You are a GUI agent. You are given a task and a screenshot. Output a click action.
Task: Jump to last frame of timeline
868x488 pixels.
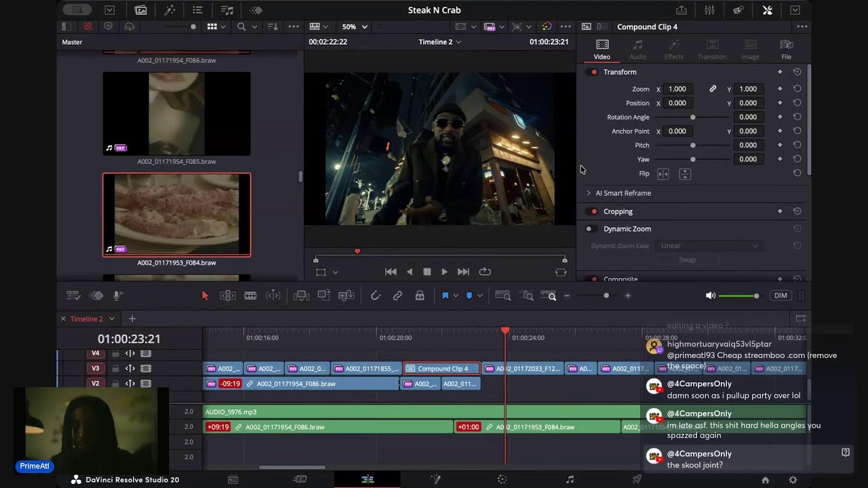(463, 272)
